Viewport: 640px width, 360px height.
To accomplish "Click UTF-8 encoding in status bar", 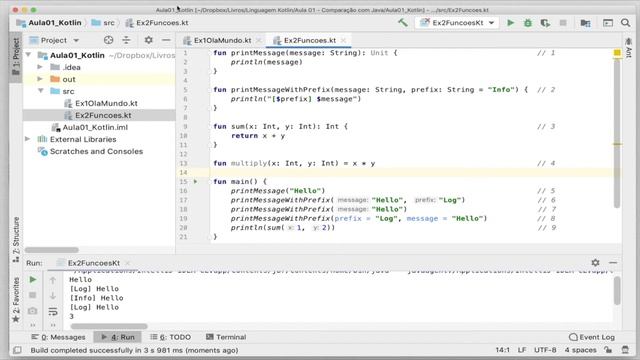I will click(545, 350).
